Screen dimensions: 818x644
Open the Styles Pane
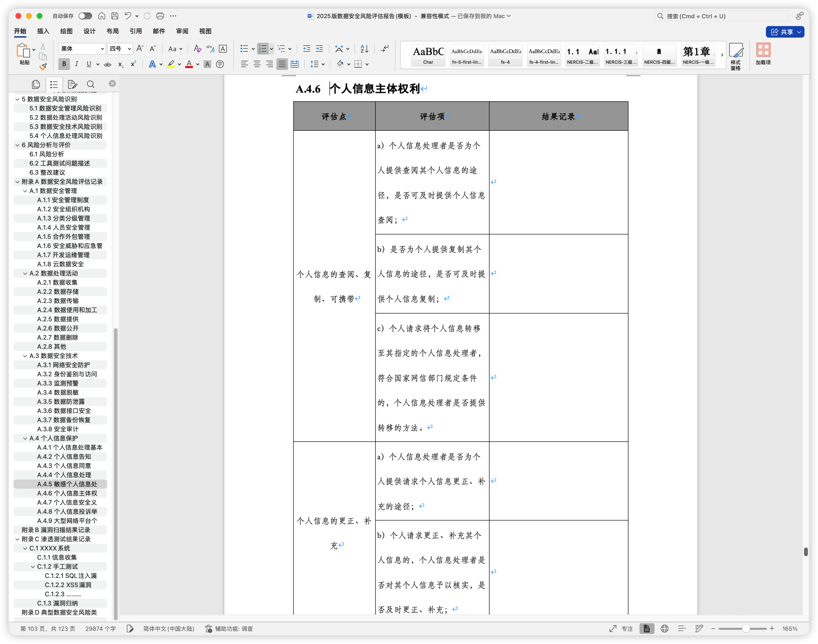(736, 57)
